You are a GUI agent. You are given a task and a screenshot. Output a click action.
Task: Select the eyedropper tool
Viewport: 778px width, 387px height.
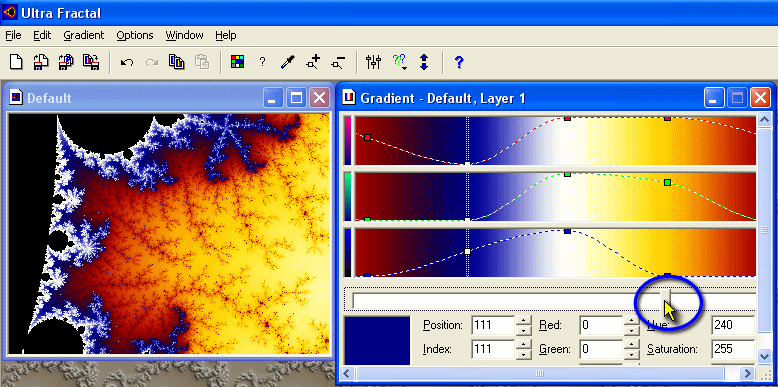click(287, 62)
